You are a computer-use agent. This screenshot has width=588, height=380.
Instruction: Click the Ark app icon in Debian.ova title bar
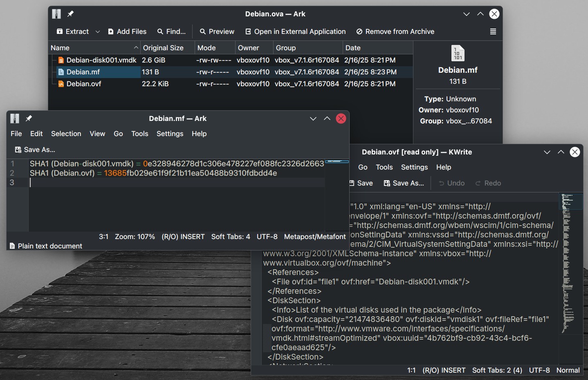56,14
